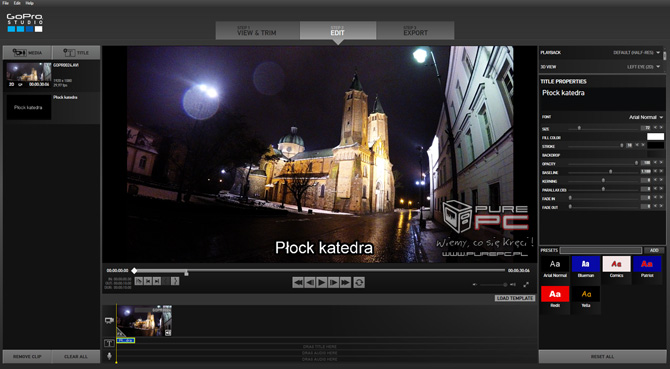
Task: Increase Opacity with the right arrow
Action: pos(661,163)
